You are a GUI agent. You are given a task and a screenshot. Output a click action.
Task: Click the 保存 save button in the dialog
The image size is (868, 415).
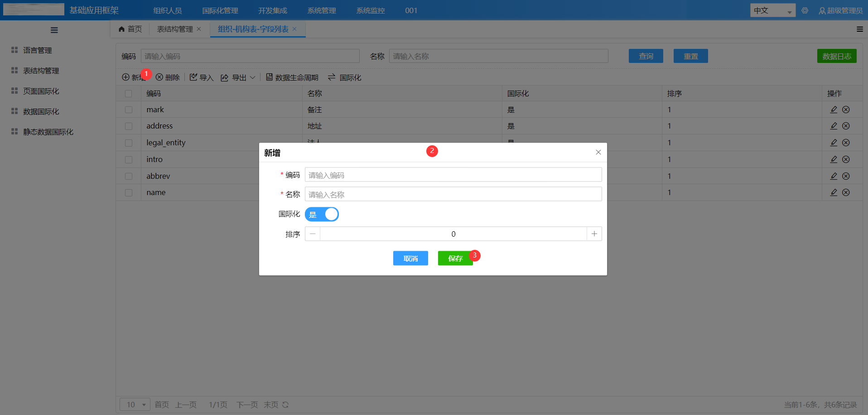tap(455, 258)
